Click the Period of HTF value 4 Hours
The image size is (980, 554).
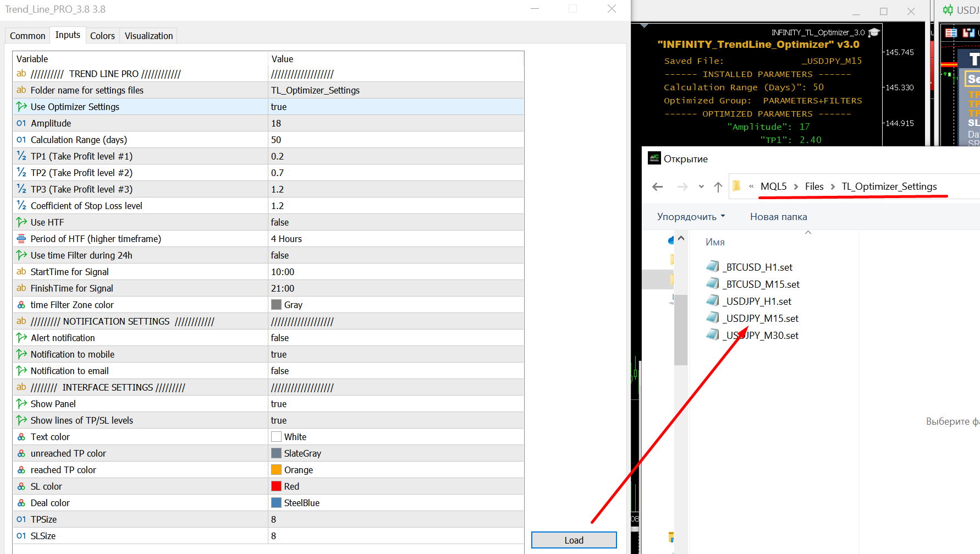(287, 239)
